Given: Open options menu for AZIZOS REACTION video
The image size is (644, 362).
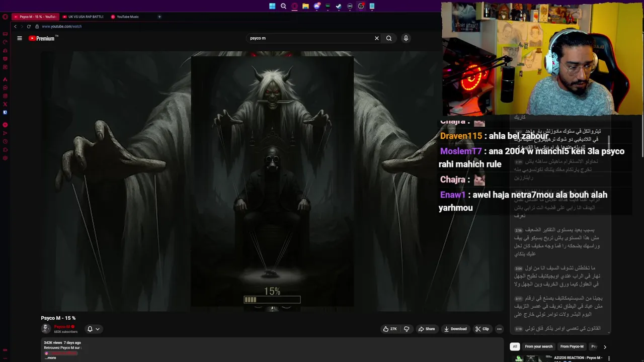Looking at the screenshot, I should coord(609,358).
